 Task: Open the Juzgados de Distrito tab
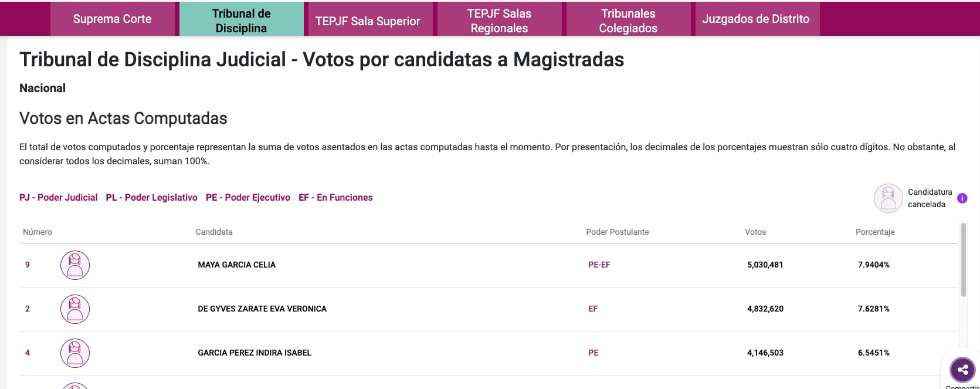pos(757,18)
